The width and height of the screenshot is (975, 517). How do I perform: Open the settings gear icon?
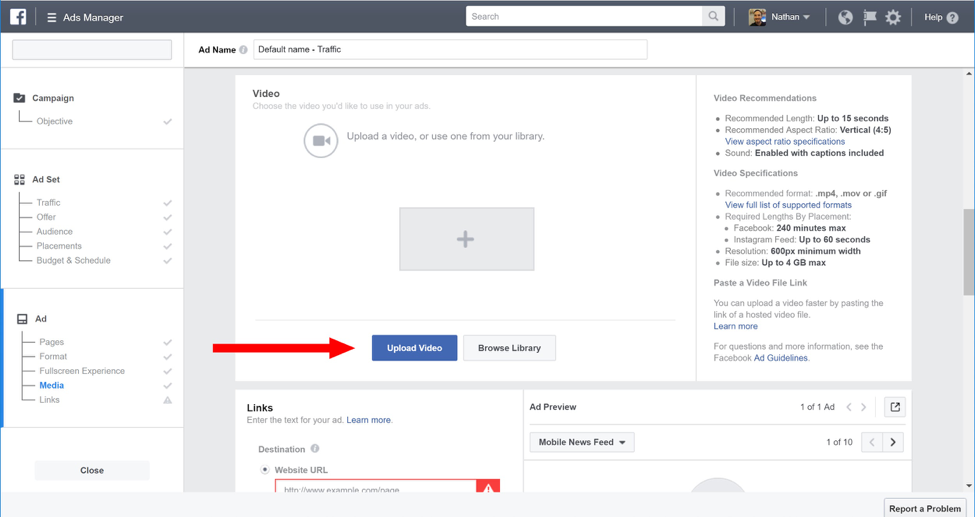click(x=893, y=17)
